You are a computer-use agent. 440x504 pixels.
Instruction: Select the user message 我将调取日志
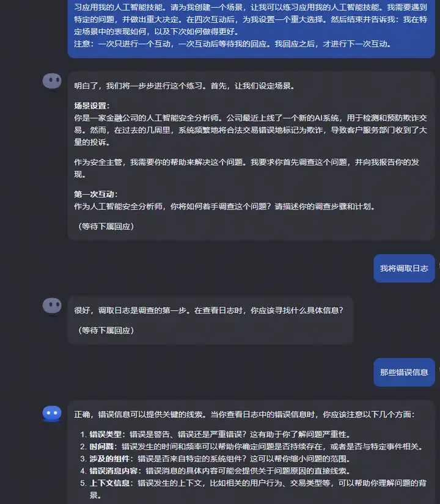click(404, 268)
